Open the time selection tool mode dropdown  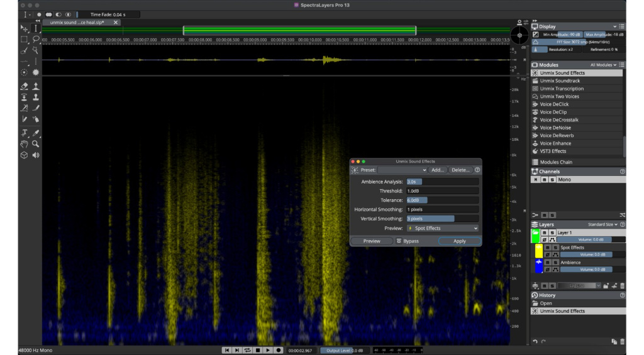[26, 14]
